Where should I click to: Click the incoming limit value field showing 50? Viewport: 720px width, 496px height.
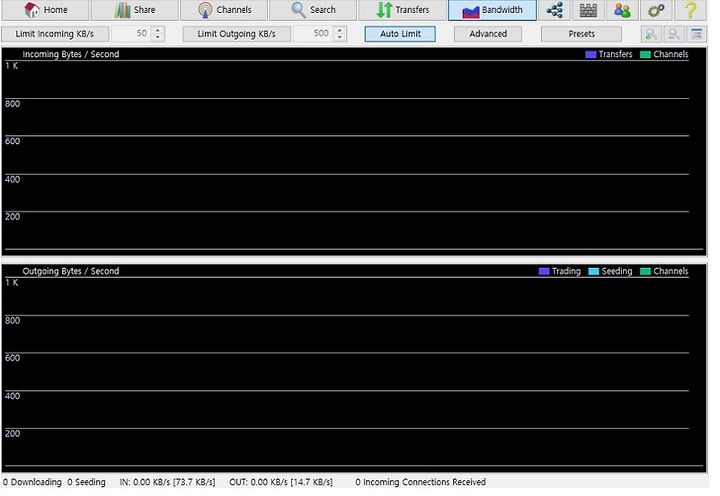131,34
